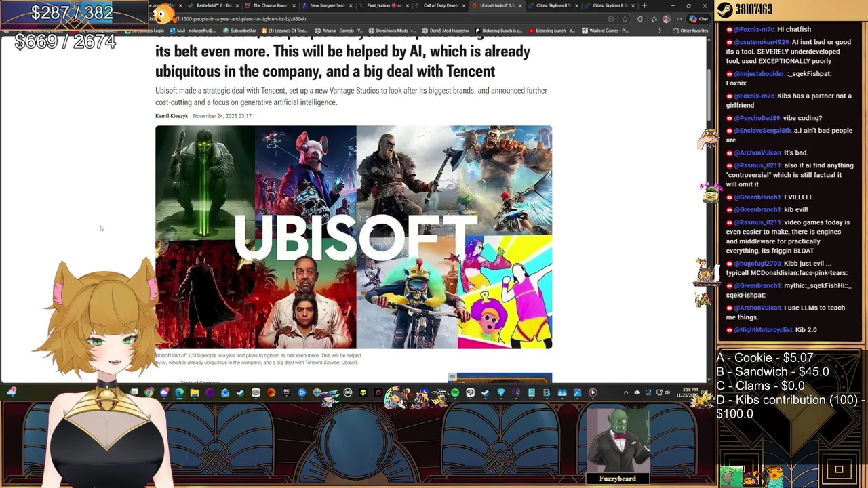Click the zoom indicator in address bar
This screenshot has height=488, width=868.
pos(610,19)
